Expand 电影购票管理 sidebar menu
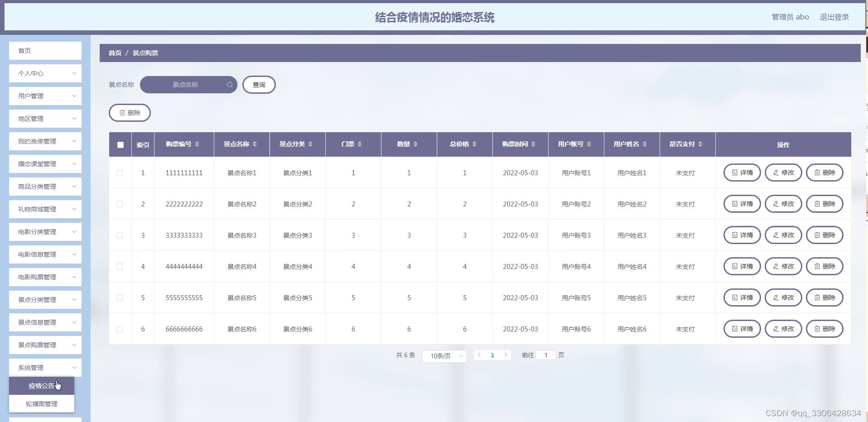The height and width of the screenshot is (422, 868). point(45,277)
